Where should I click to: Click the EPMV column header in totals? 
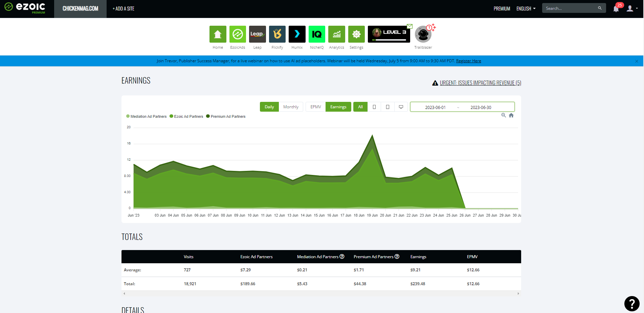click(472, 257)
